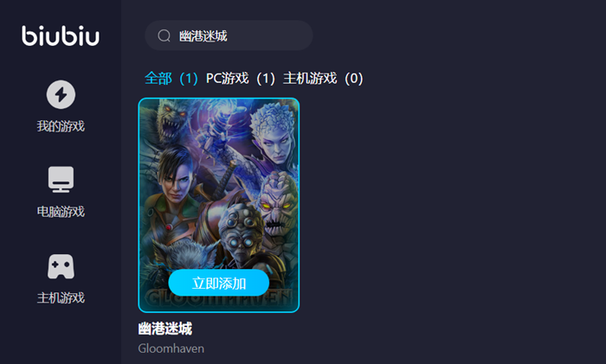Image resolution: width=606 pixels, height=364 pixels.
Task: Click the Gloomhaven subtitle text
Action: click(171, 348)
